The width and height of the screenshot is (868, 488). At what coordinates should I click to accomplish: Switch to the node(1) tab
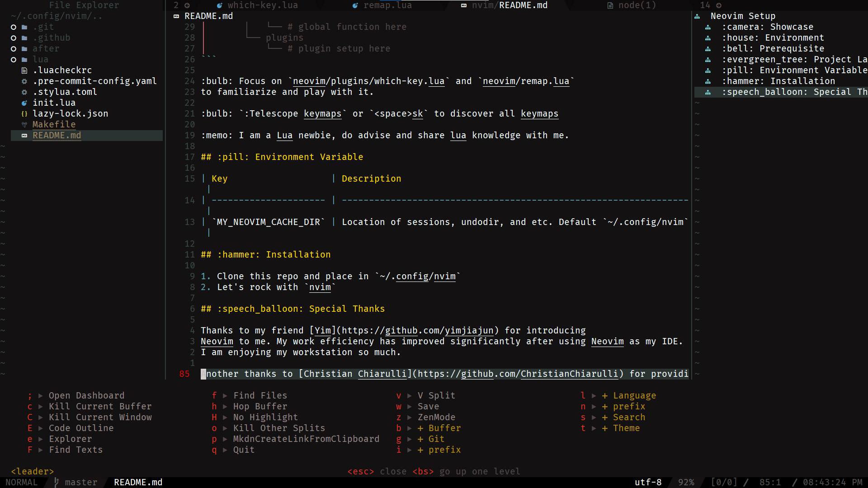[x=637, y=5]
